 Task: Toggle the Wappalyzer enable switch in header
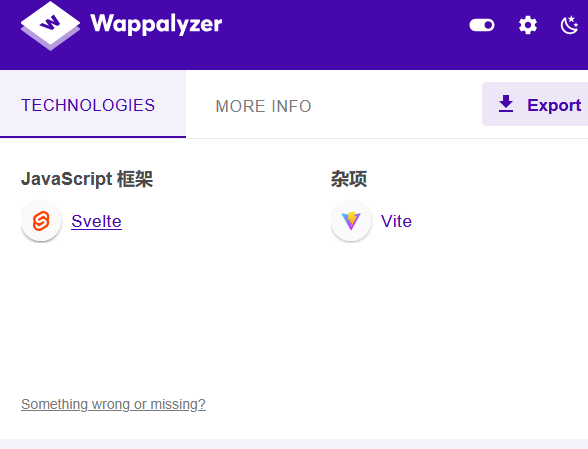pos(482,25)
